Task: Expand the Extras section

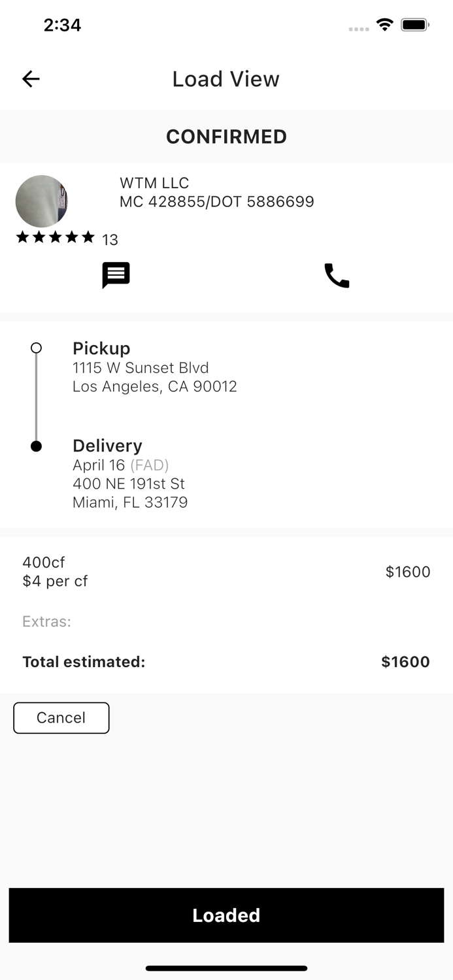Action: [46, 621]
